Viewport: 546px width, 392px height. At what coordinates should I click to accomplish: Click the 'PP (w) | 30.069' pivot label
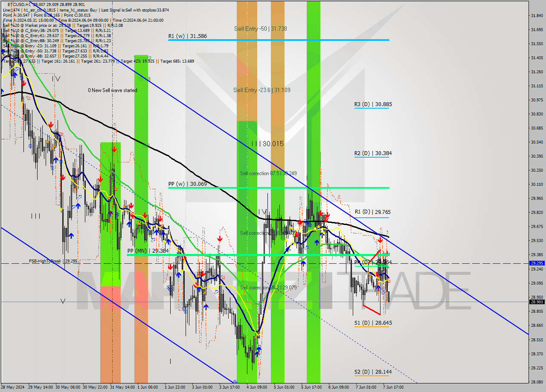tap(188, 184)
